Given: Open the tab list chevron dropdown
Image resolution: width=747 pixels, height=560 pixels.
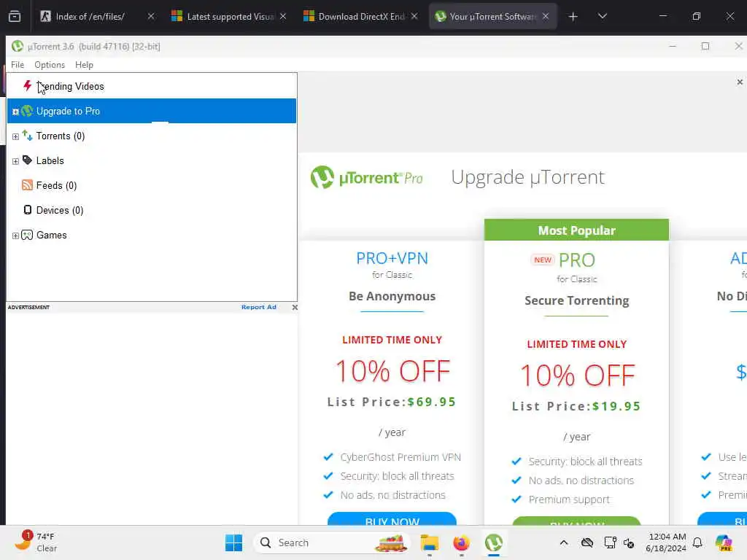Looking at the screenshot, I should (x=602, y=16).
